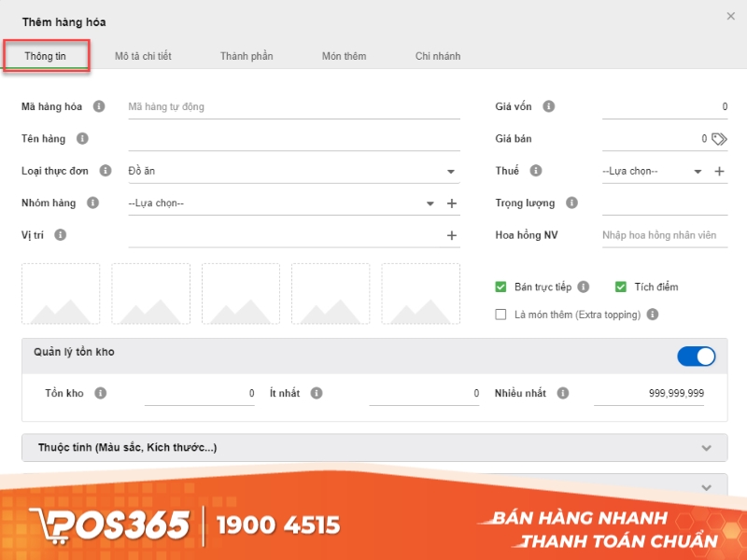747x560 pixels.
Task: Click the plus icon next to Nhóm hàng
Action: pos(451,203)
